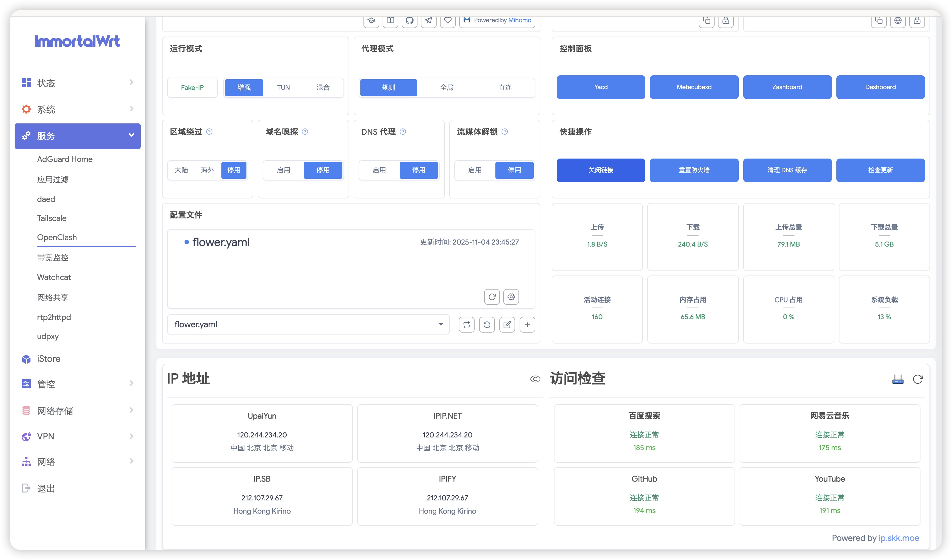The image size is (952, 560).
Task: Open AdGuard Home in sidebar
Action: click(x=65, y=159)
